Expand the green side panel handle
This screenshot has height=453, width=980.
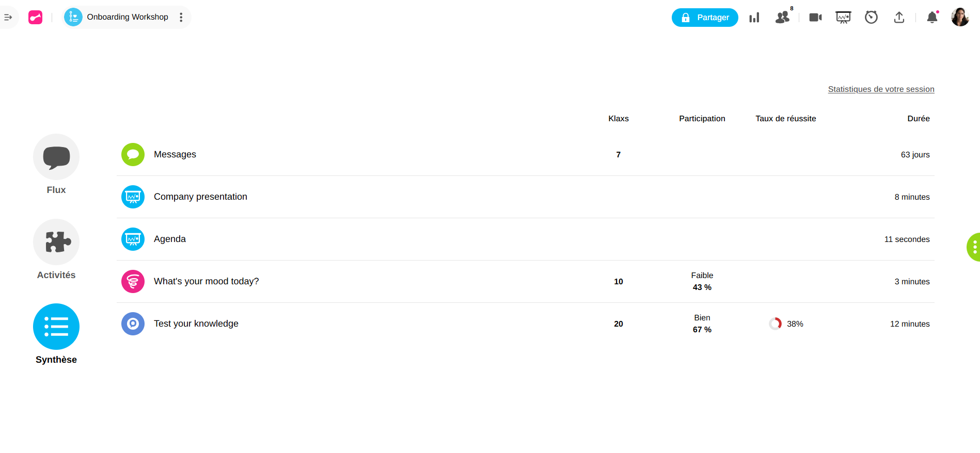coord(974,247)
